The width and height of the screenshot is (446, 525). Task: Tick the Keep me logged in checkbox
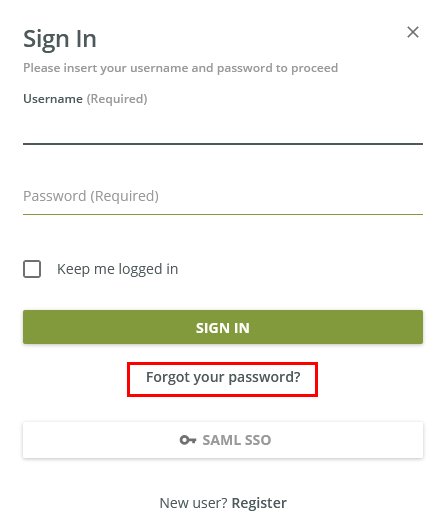click(32, 269)
